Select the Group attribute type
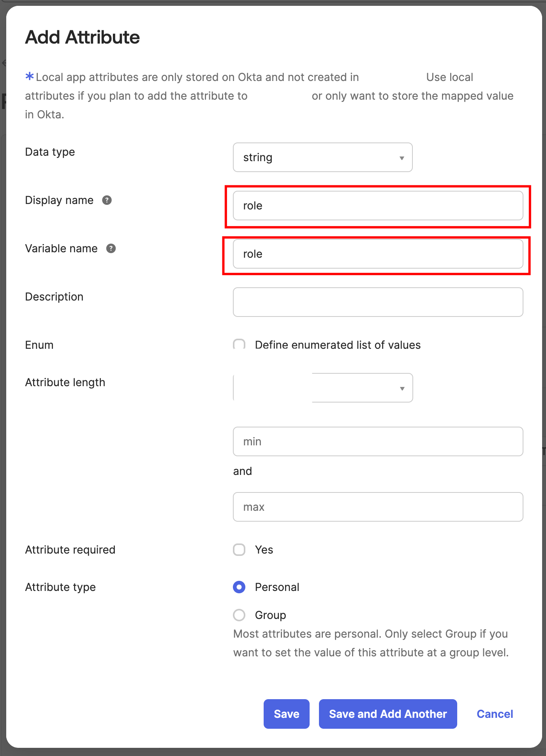546x756 pixels. (x=239, y=615)
